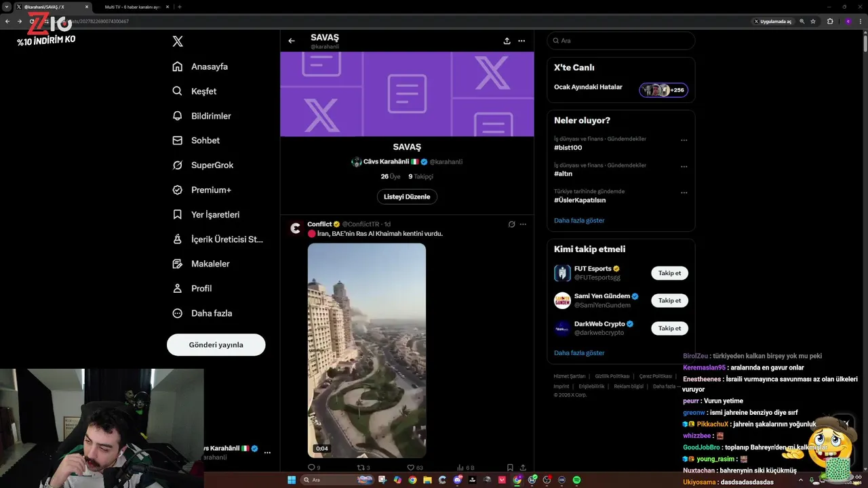Image resolution: width=868 pixels, height=488 pixels.
Task: Bookmark the Conflict post
Action: click(510, 468)
